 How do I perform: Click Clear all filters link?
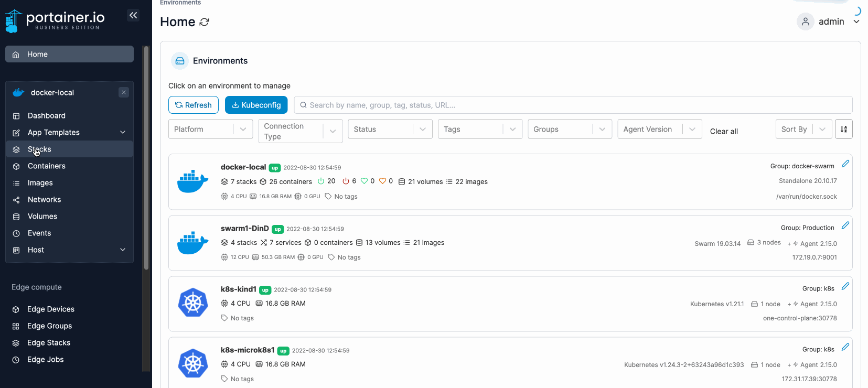[x=724, y=132]
